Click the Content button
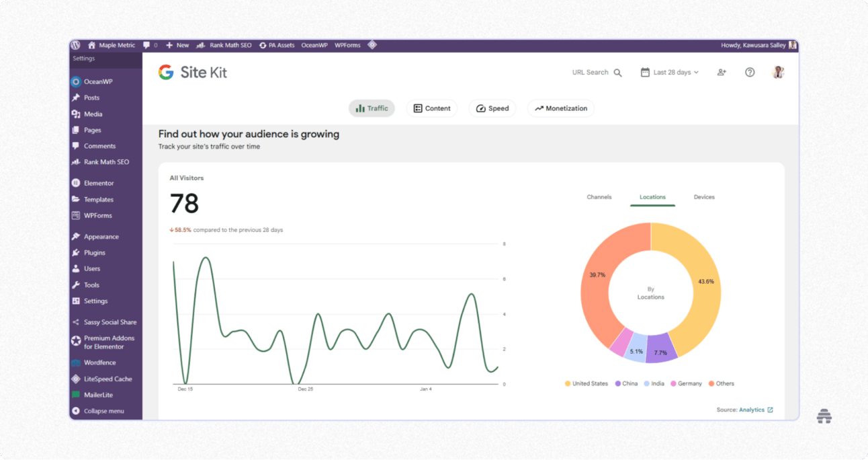 pos(432,108)
